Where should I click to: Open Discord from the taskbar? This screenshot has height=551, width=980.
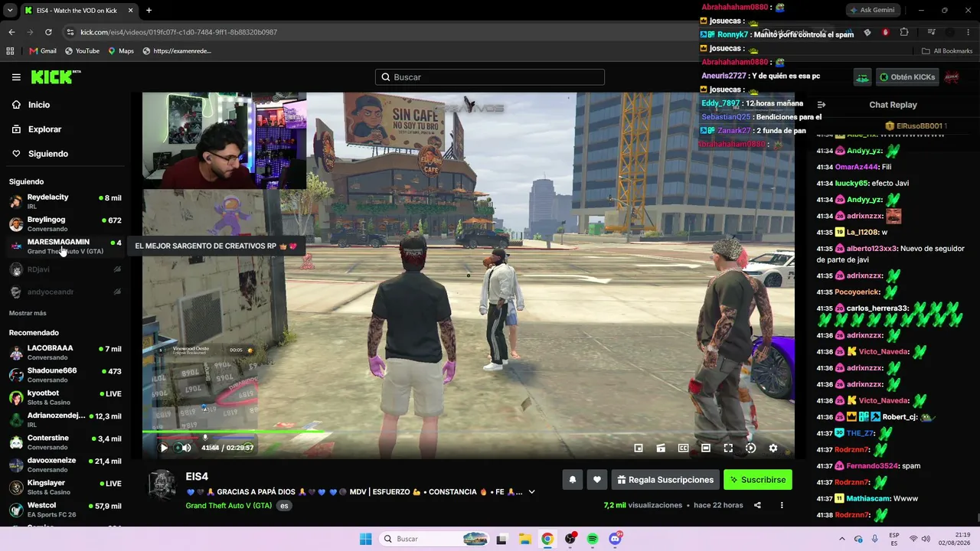pyautogui.click(x=616, y=539)
